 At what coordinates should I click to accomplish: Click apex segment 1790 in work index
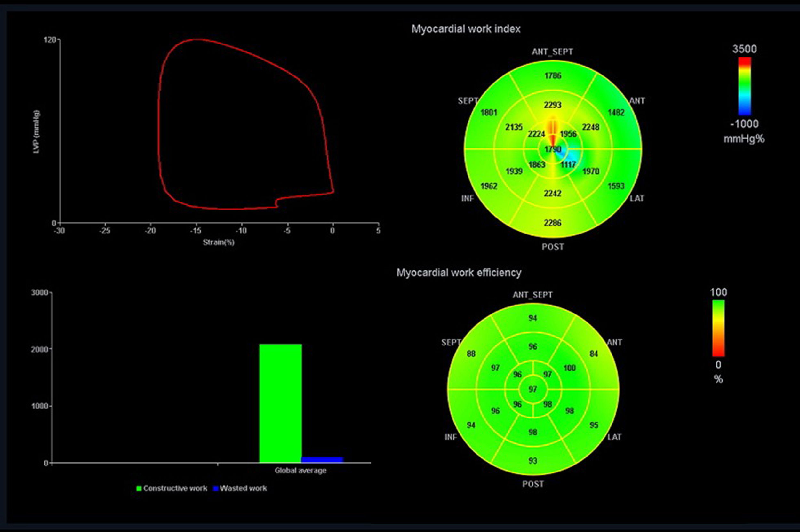tap(553, 149)
